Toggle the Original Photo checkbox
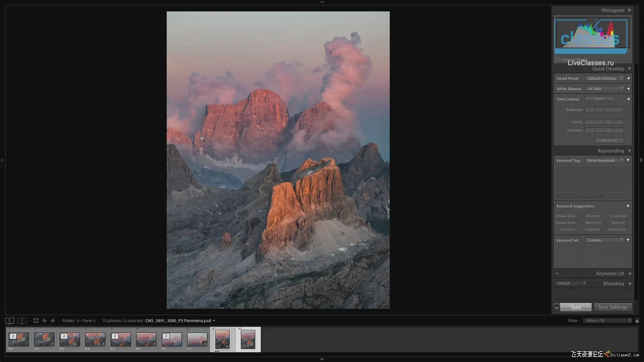644x362 pixels. tap(558, 60)
